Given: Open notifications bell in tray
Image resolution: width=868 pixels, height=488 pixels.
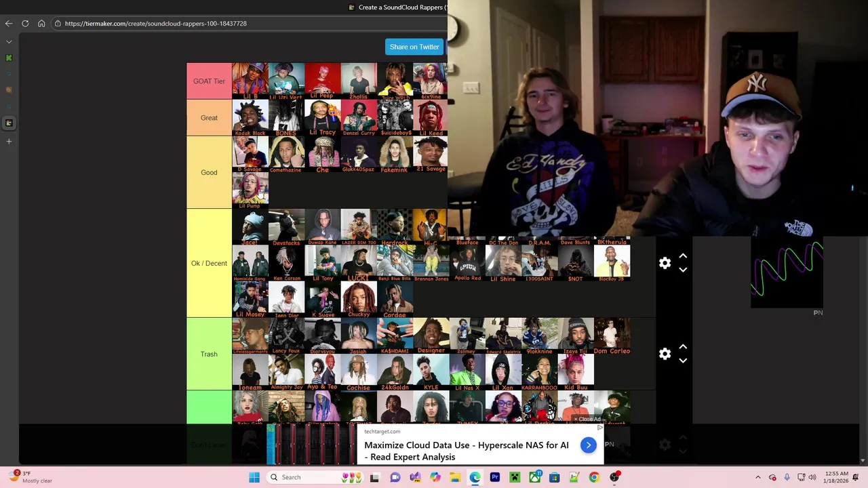Looking at the screenshot, I should [x=856, y=477].
